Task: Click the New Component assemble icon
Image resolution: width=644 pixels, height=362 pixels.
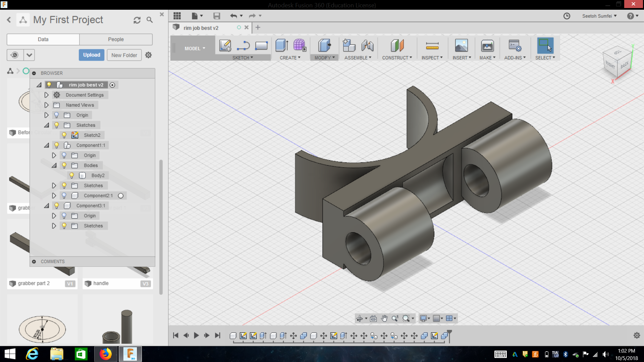Action: pos(349,46)
